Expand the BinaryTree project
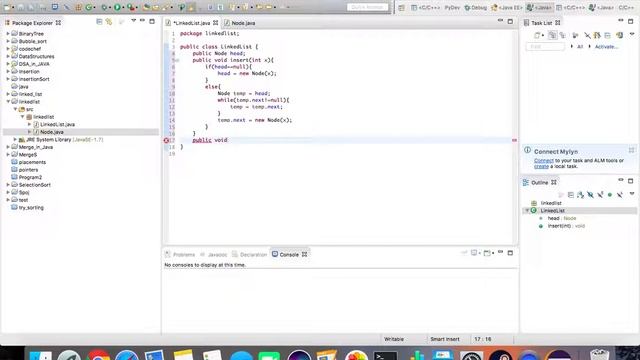Screen dimensions: 640x360 8,34
